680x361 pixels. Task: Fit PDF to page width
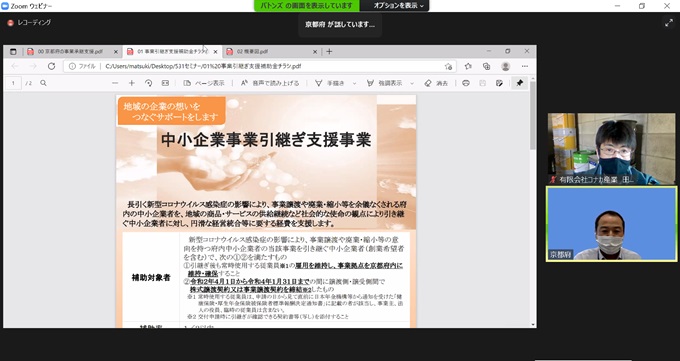(x=165, y=83)
